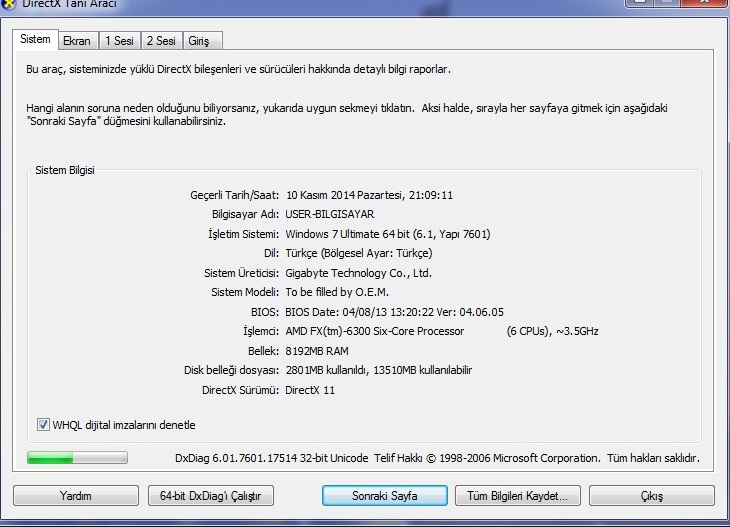
Task: Click the date value 10 Kasım 2014
Action: pos(369,195)
